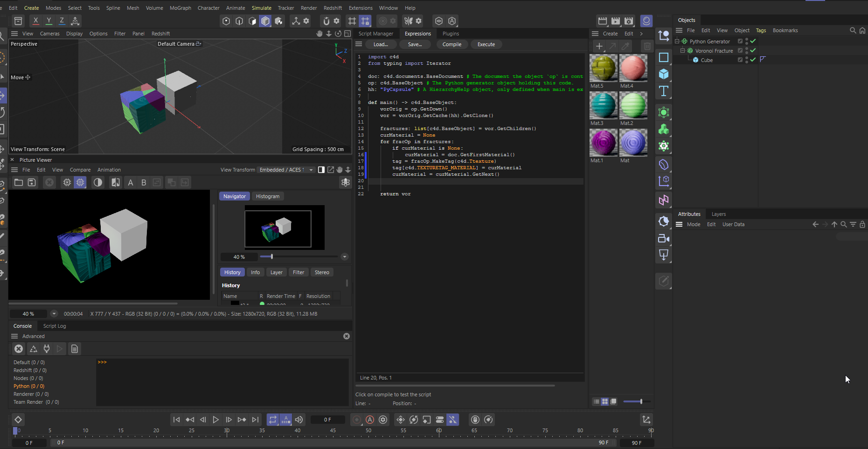The width and height of the screenshot is (868, 449).
Task: Toggle Cube visibility dots
Action: 746,60
